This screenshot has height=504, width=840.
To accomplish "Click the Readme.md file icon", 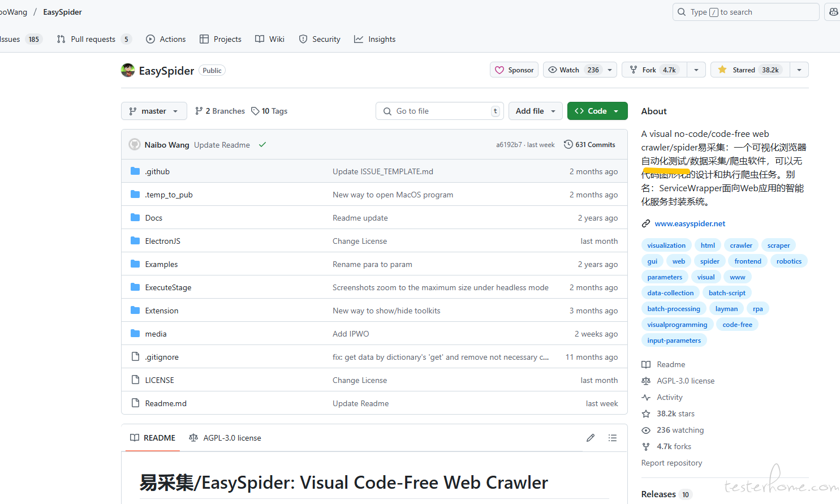I will pos(135,403).
